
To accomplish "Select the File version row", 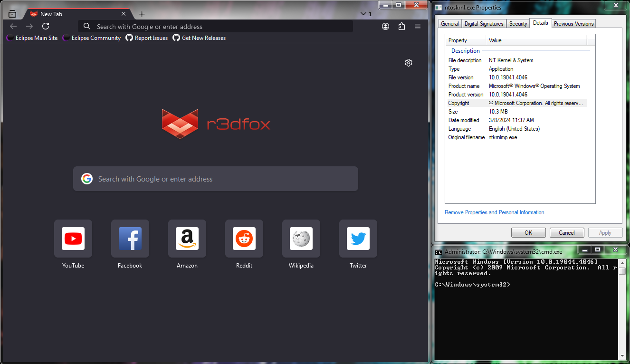I will (517, 77).
